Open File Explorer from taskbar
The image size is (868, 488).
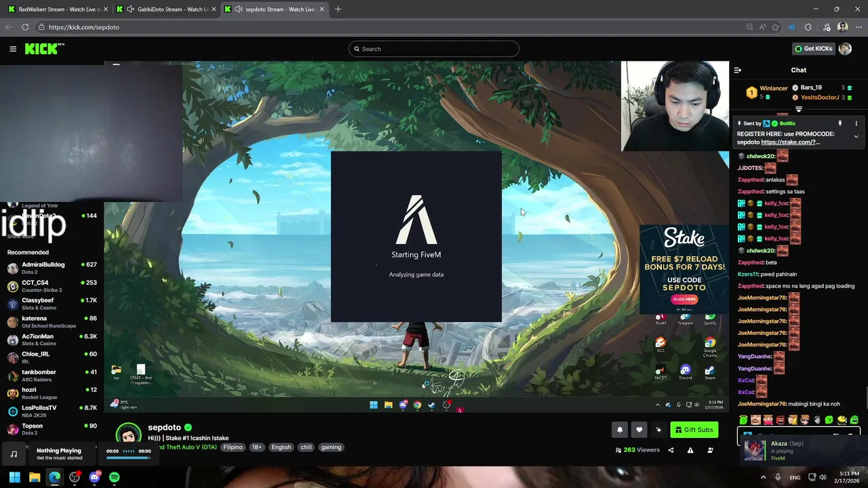pyautogui.click(x=35, y=477)
